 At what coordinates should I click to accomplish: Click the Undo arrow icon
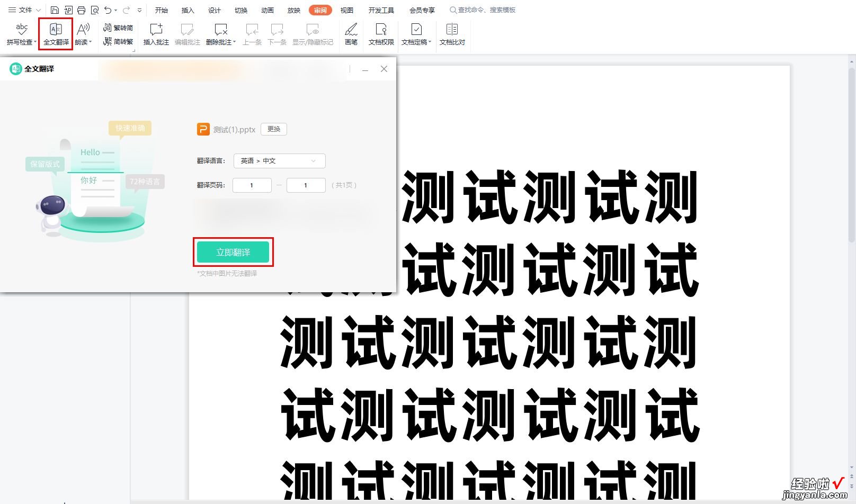[108, 10]
